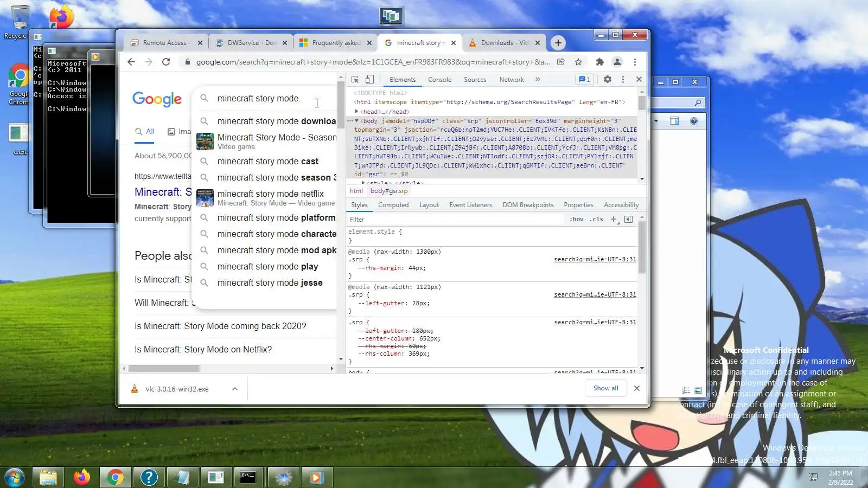Close the Chrome downloads bar
The height and width of the screenshot is (488, 868).
(637, 388)
